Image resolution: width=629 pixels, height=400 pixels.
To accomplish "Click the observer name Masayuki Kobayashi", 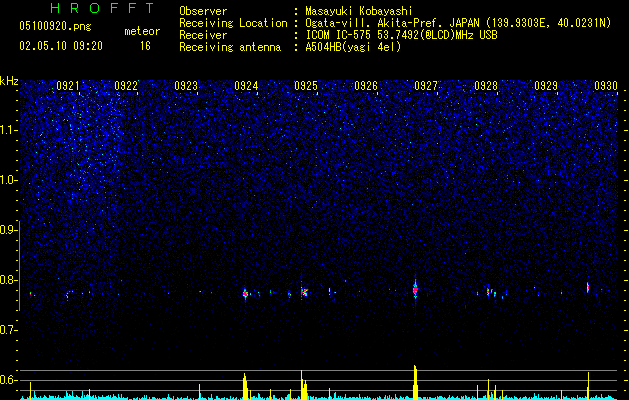I will tap(358, 11).
